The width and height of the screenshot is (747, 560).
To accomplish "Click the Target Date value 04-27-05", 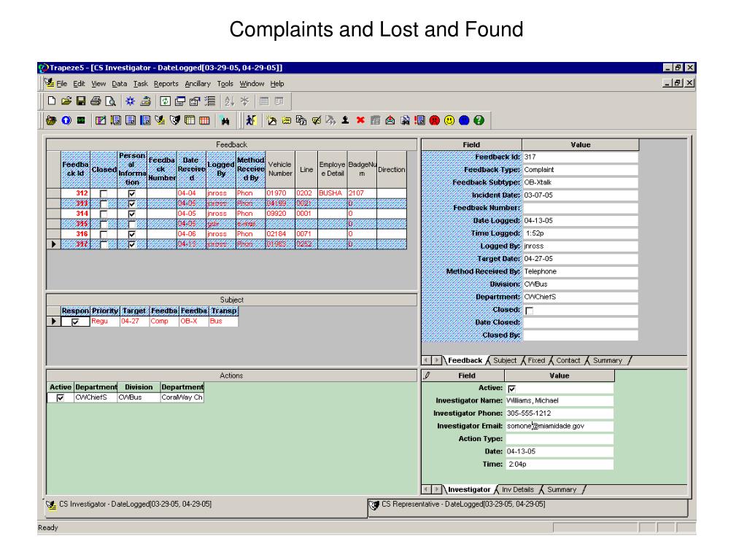I will coord(580,259).
